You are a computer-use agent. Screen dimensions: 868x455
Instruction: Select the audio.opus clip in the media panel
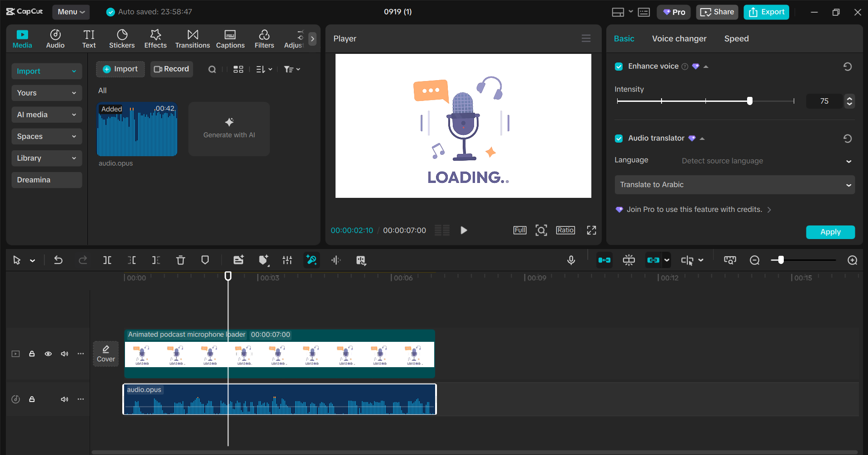137,129
